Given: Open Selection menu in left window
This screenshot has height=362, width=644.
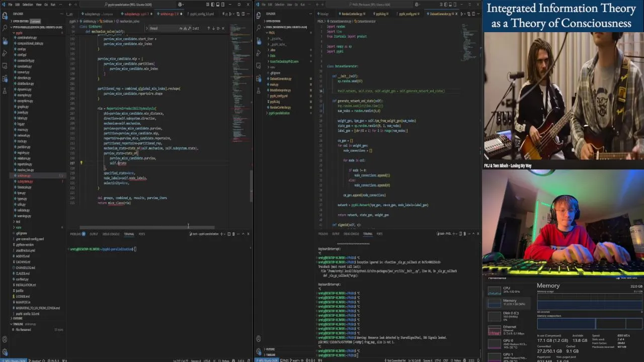Looking at the screenshot, I should click(x=28, y=5).
